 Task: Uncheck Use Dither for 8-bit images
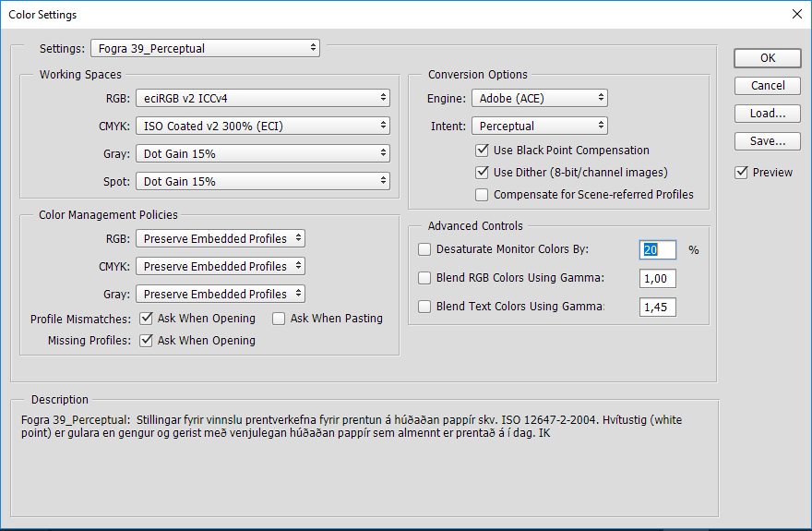click(x=482, y=173)
